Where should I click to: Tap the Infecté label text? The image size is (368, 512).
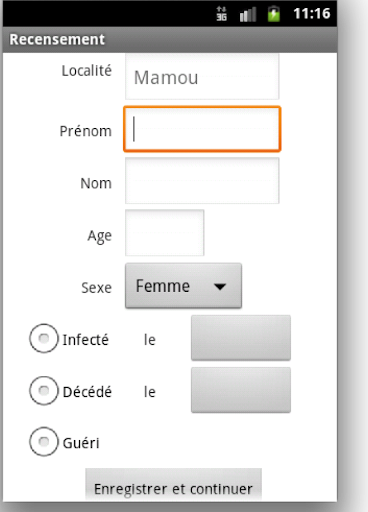86,340
